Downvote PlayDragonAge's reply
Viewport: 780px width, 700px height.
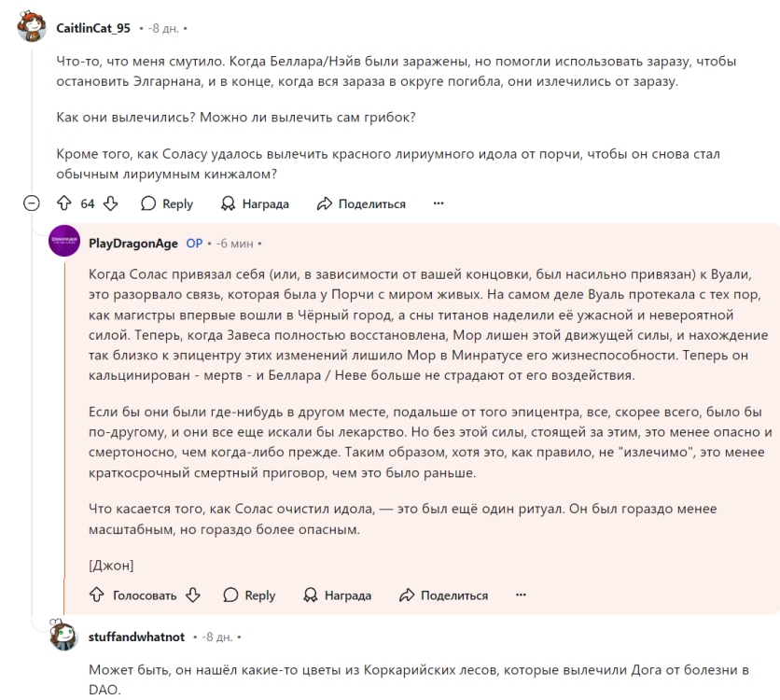click(193, 595)
